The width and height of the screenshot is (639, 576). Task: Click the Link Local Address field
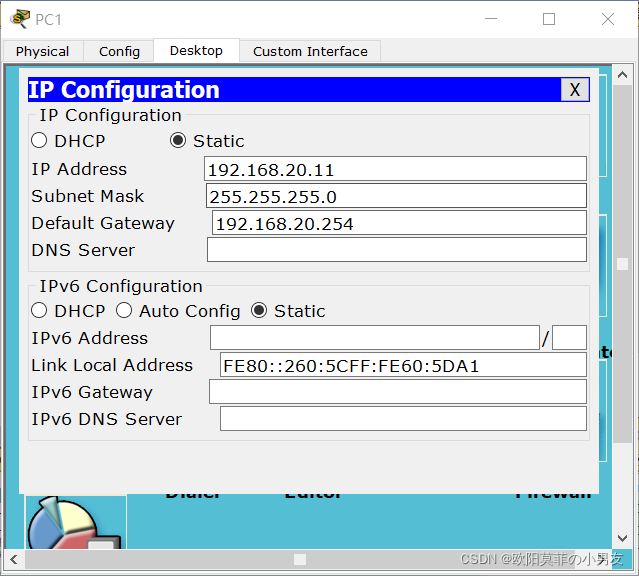(403, 364)
